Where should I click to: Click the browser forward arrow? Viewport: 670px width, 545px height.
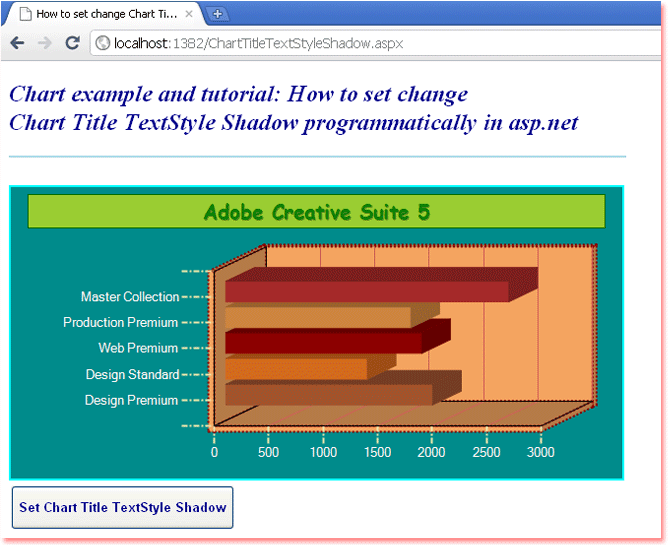[44, 43]
